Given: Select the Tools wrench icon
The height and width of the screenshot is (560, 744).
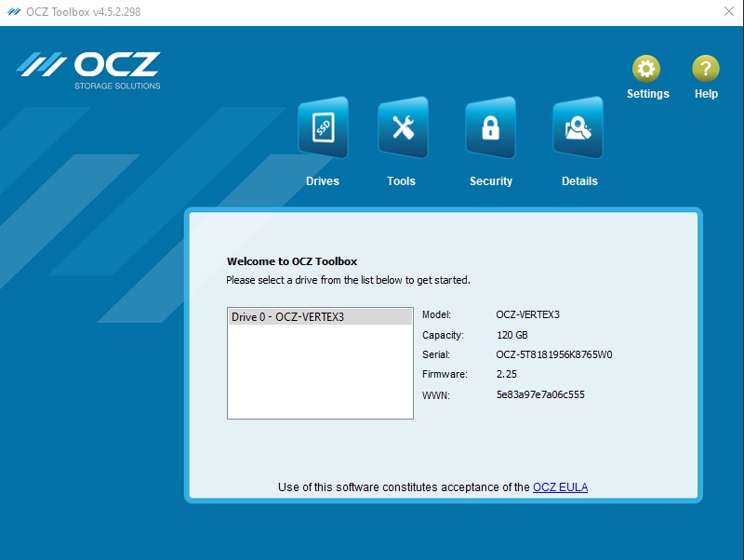Looking at the screenshot, I should 401,127.
